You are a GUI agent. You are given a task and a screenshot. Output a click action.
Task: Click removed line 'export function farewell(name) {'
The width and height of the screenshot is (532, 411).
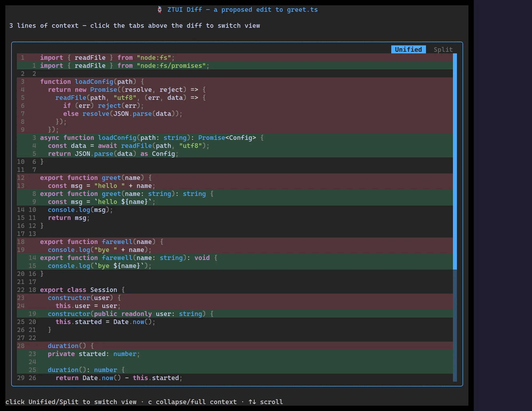[x=235, y=242]
